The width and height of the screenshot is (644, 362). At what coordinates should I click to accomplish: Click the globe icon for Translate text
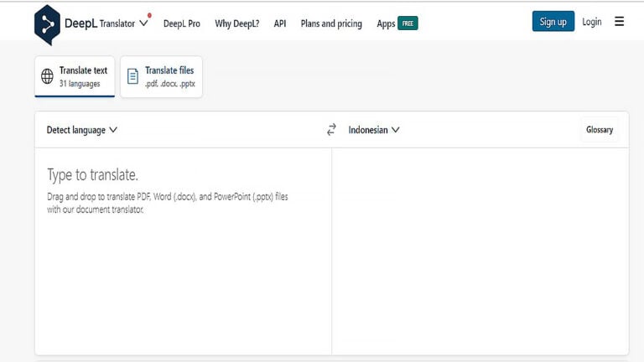click(48, 77)
